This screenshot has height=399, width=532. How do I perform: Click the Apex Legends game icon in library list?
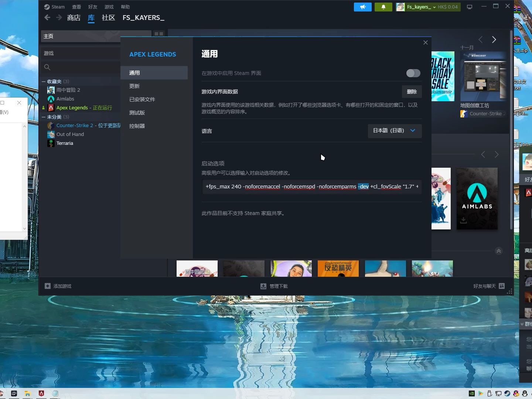click(x=51, y=108)
